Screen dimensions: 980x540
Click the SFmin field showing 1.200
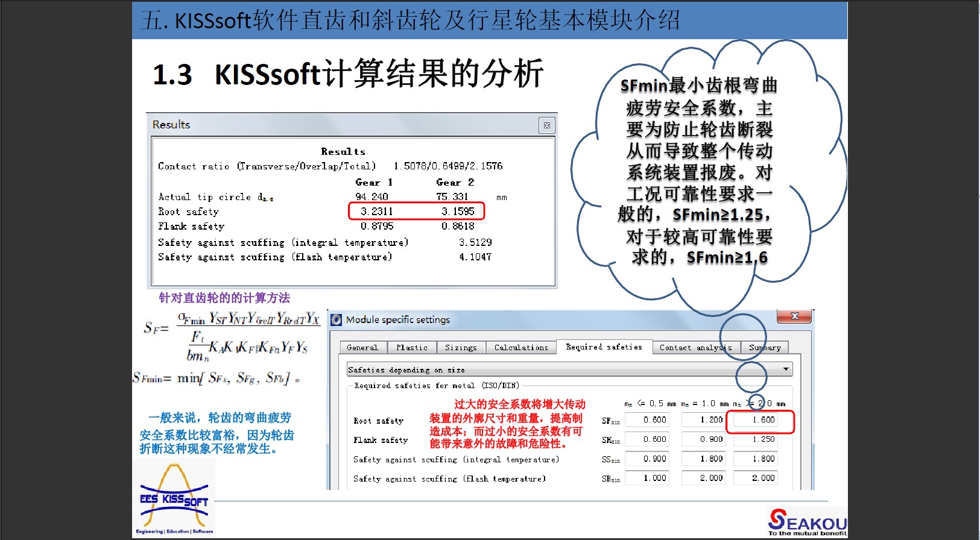(704, 420)
